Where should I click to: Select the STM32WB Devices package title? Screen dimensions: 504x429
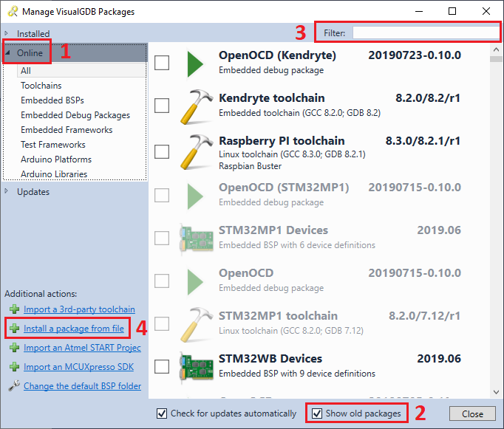pyautogui.click(x=270, y=359)
